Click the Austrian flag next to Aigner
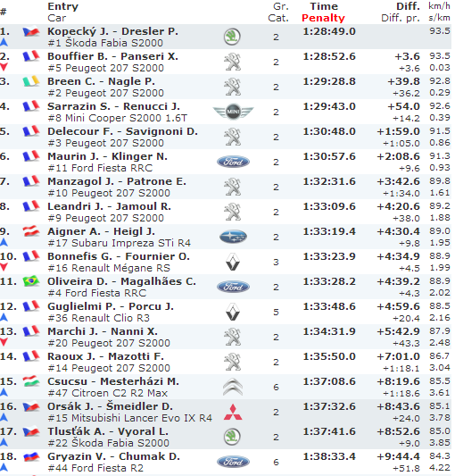Screen dimensions: 455x476 coord(31,231)
